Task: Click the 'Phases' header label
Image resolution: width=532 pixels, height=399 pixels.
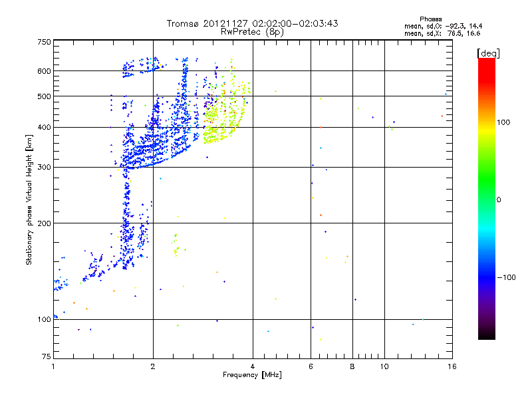Action: tap(430, 19)
